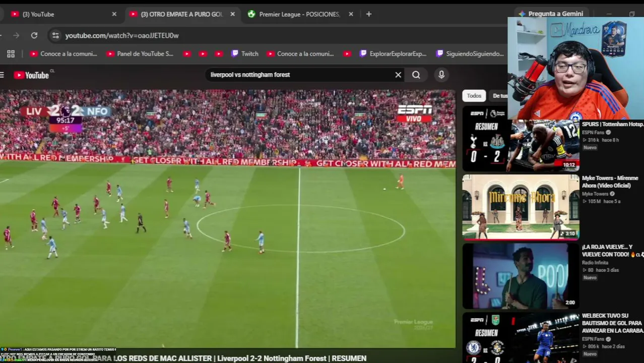This screenshot has width=644, height=363.
Task: Open a new browser tab
Action: tap(369, 14)
